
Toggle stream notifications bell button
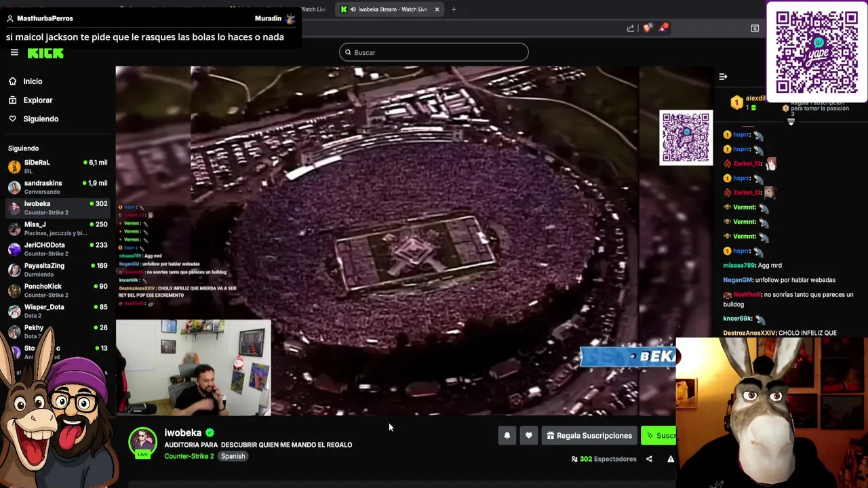[507, 436]
